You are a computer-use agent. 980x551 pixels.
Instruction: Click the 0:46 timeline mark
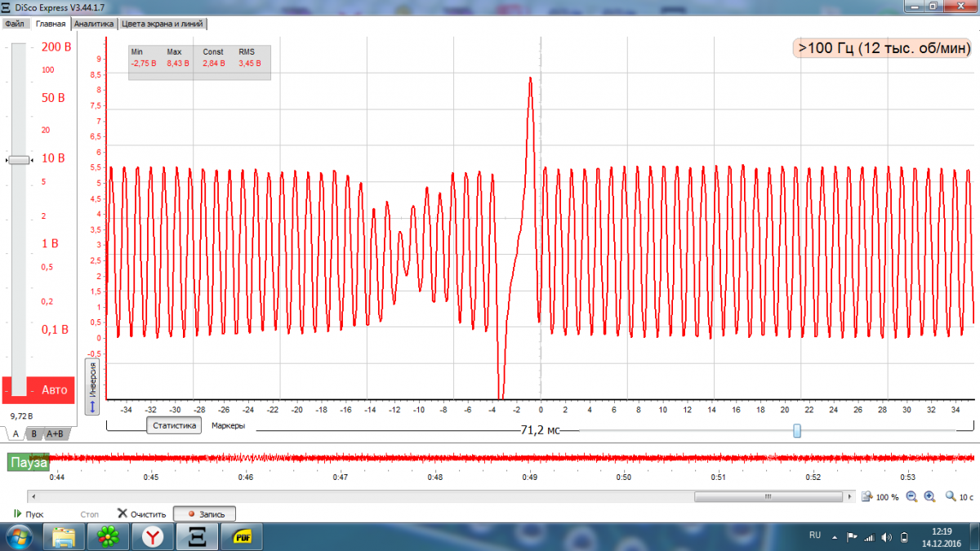click(246, 477)
